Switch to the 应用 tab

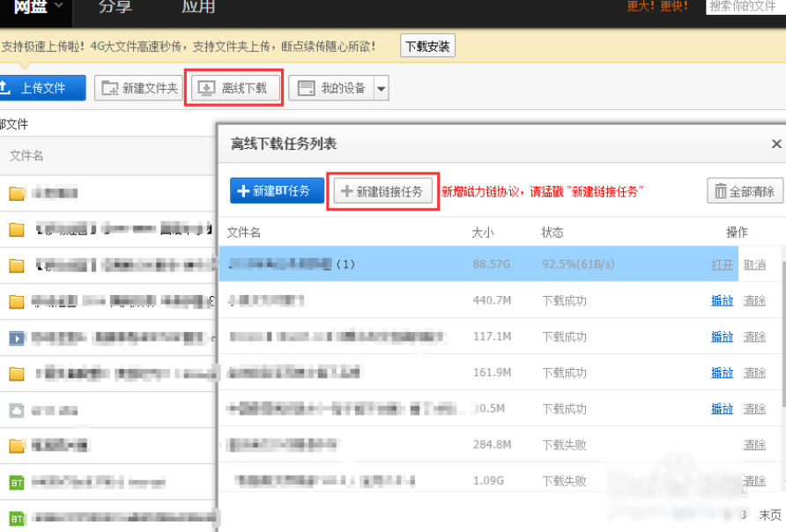pos(198,7)
